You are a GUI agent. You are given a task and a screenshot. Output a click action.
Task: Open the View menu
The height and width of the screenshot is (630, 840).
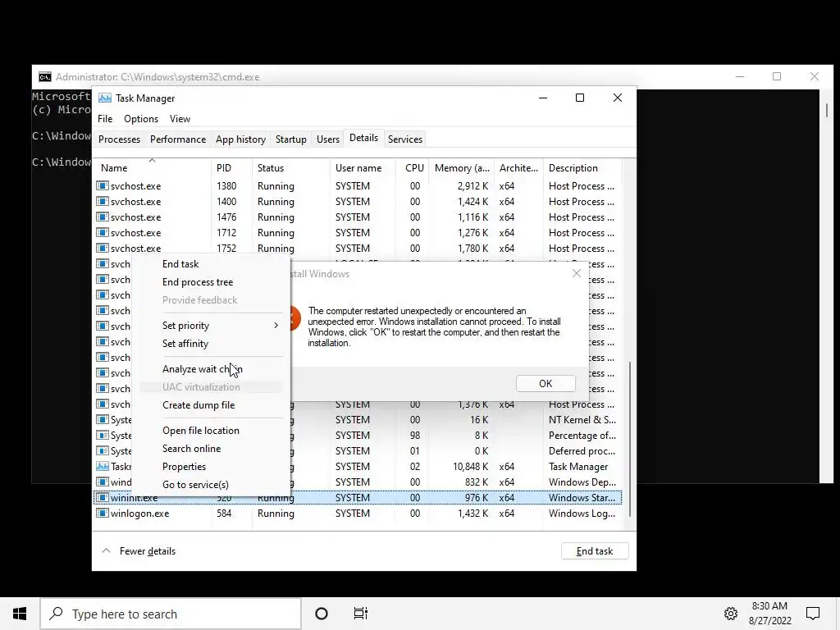tap(180, 119)
